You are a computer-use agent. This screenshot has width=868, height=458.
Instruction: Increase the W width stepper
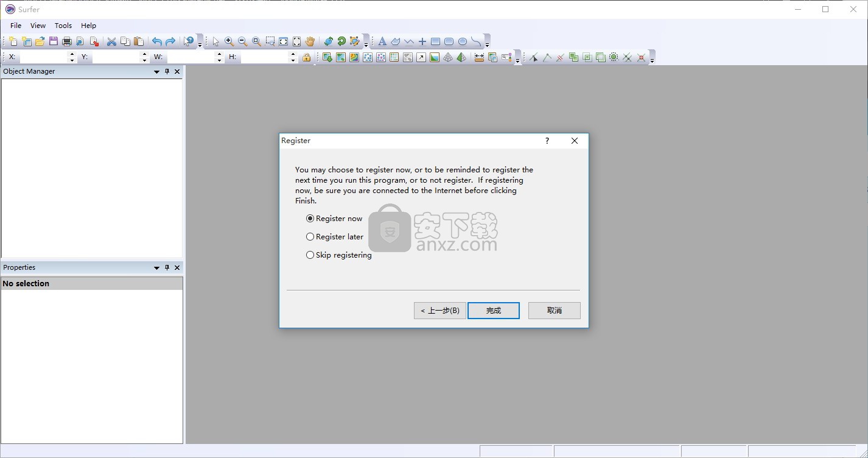point(219,54)
